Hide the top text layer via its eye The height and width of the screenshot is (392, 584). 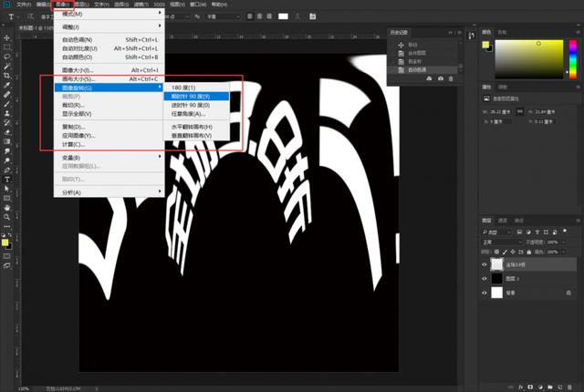point(485,263)
